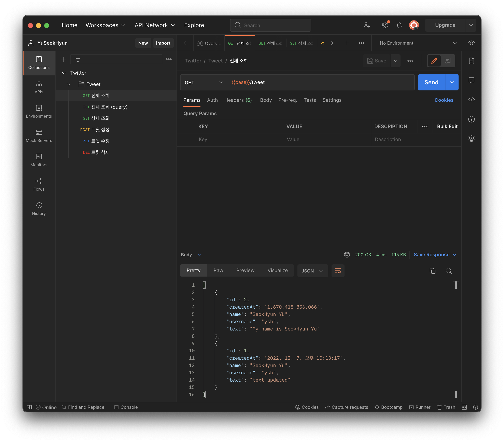
Task: Switch to the request Body tab
Action: pos(266,100)
